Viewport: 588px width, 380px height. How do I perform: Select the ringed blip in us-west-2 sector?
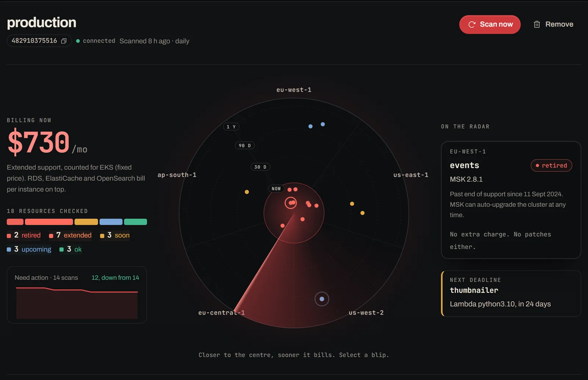coord(322,299)
